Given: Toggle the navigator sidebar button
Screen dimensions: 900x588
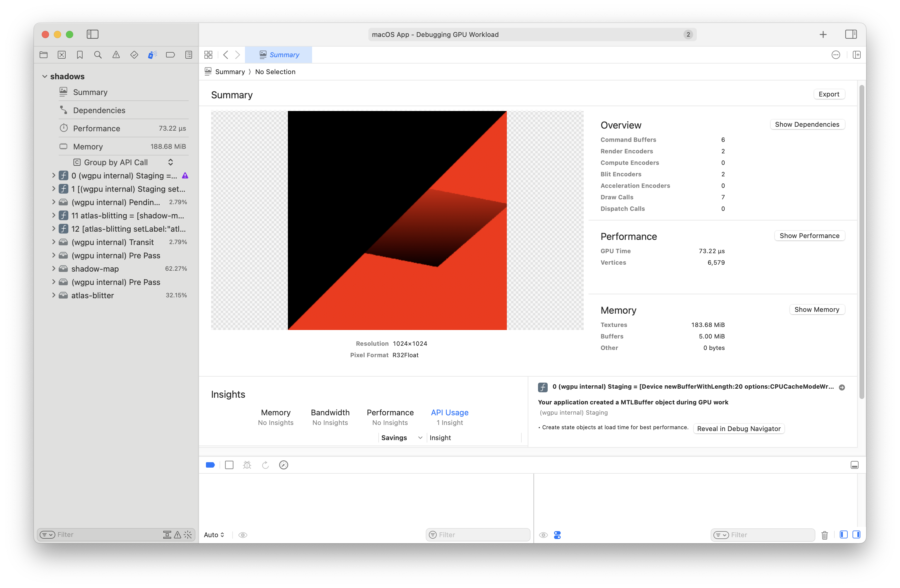Looking at the screenshot, I should (x=92, y=34).
